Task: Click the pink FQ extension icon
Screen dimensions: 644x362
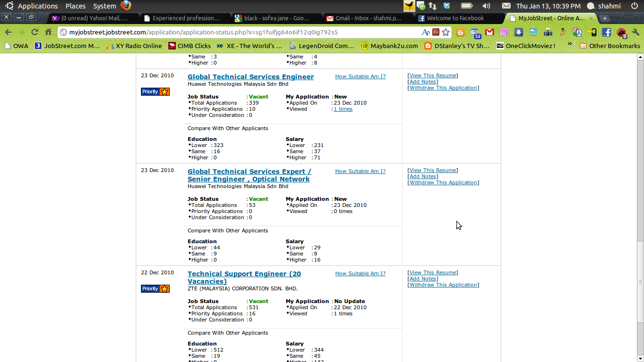Action: (504, 32)
